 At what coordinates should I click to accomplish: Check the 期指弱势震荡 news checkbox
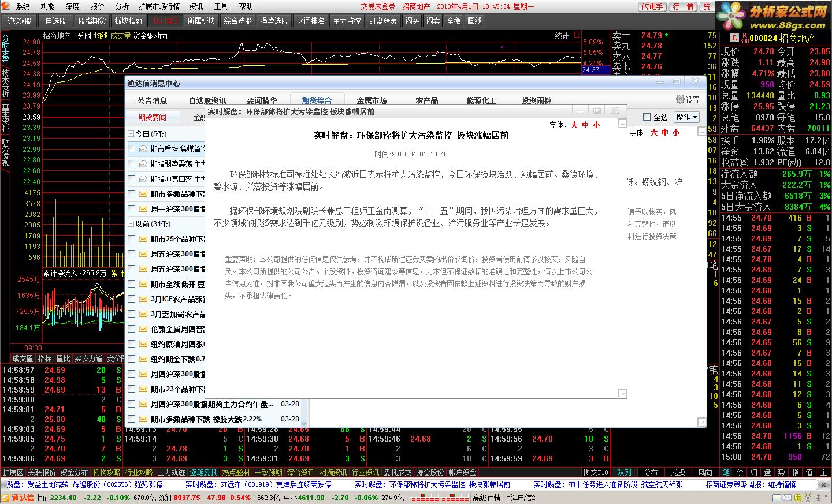pos(132,164)
